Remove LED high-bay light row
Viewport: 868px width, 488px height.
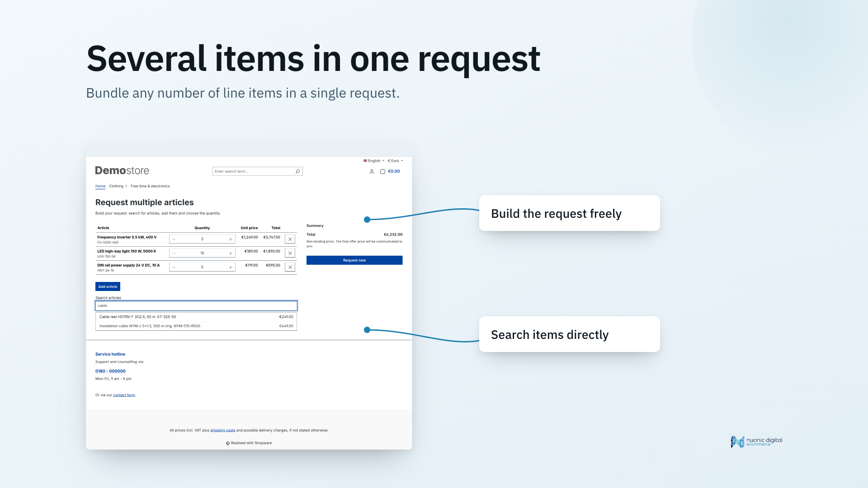(x=290, y=253)
